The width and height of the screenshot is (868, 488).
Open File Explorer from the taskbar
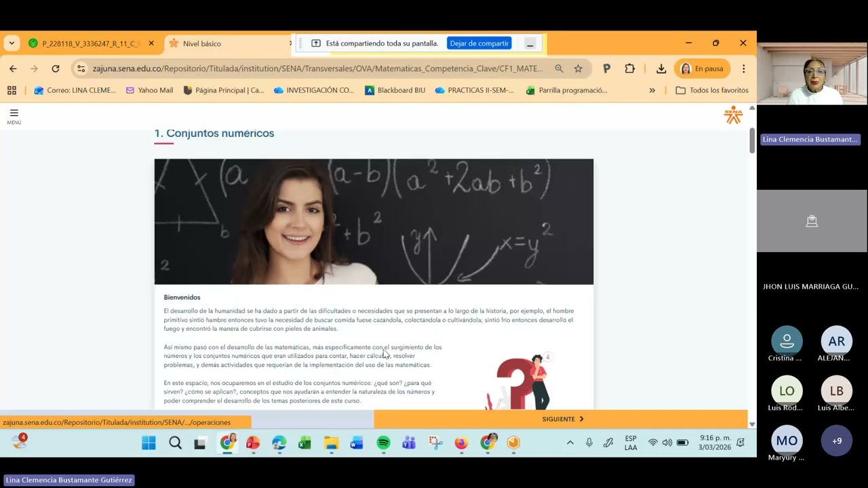331,443
